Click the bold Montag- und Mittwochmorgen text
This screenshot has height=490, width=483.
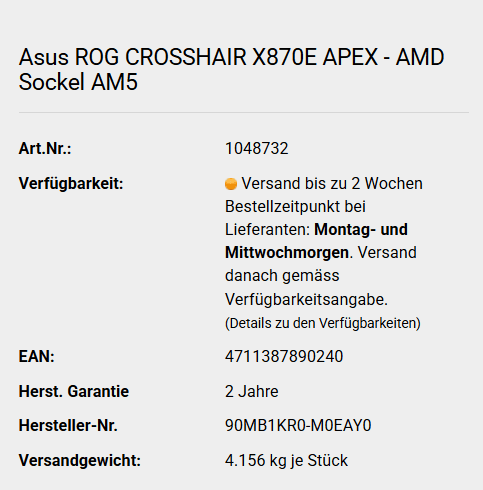tap(316, 241)
